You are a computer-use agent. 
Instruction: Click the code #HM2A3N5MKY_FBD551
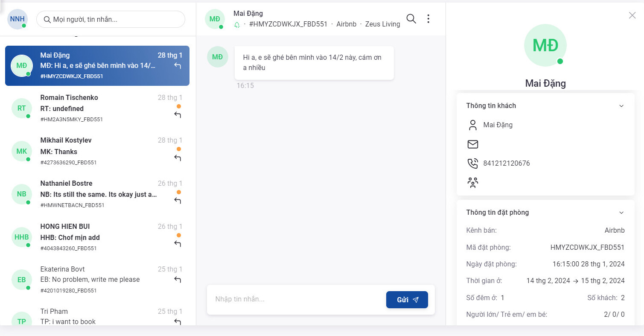(72, 120)
